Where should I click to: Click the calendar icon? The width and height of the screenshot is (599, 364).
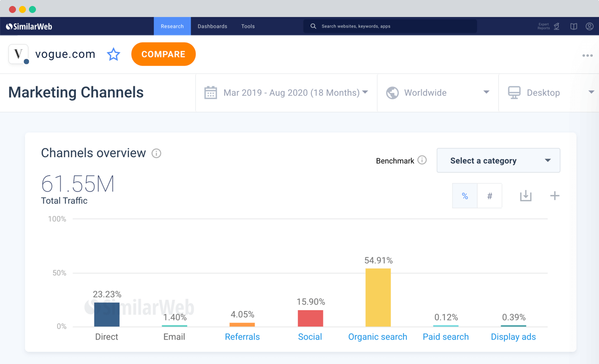(x=211, y=93)
